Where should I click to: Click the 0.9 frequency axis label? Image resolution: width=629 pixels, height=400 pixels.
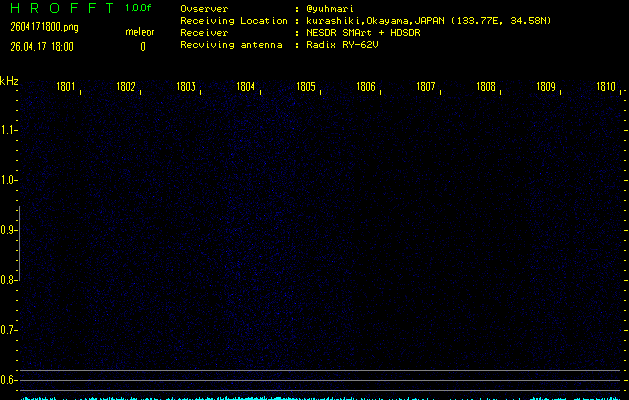coord(9,230)
